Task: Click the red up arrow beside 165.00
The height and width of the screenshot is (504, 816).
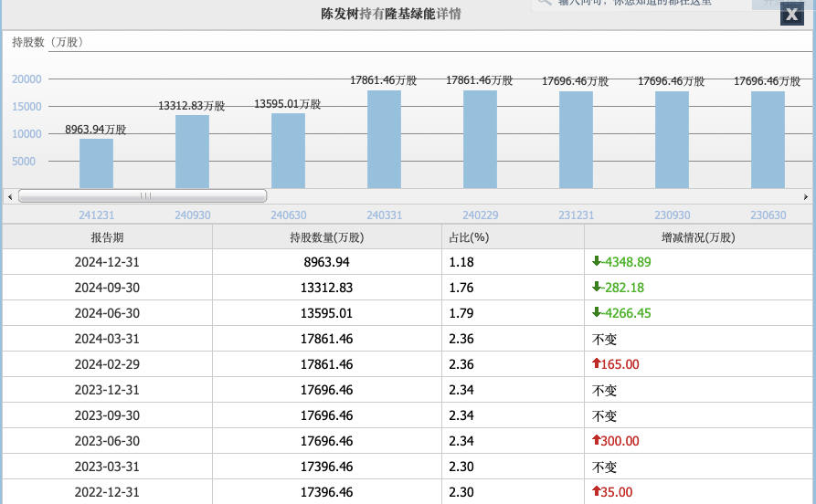Action: (x=597, y=364)
